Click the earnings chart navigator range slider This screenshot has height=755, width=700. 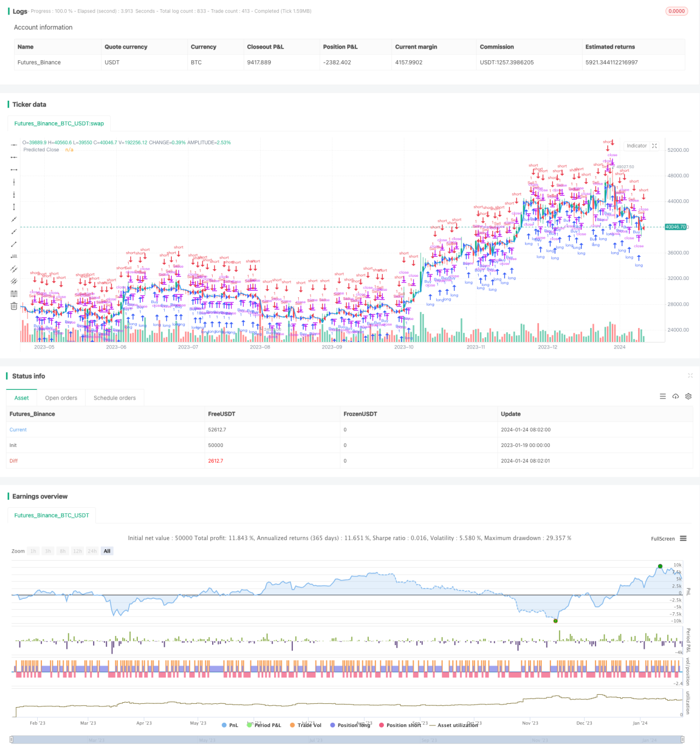[x=347, y=740]
